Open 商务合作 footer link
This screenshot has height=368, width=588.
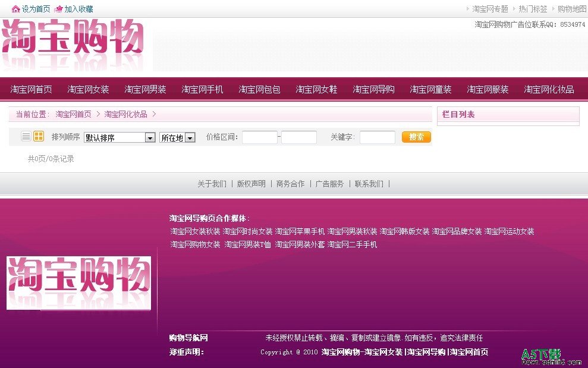tap(290, 184)
